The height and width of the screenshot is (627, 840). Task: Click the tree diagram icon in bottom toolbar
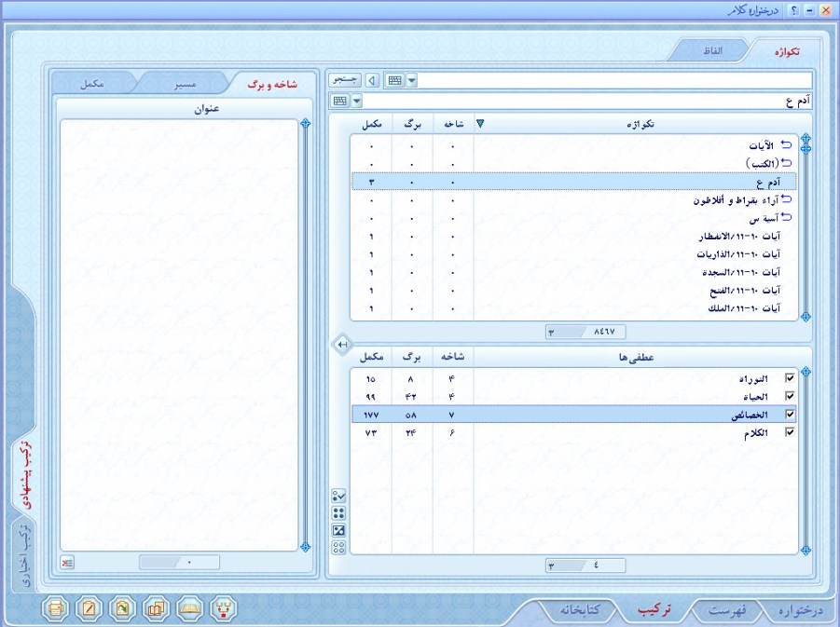224,608
